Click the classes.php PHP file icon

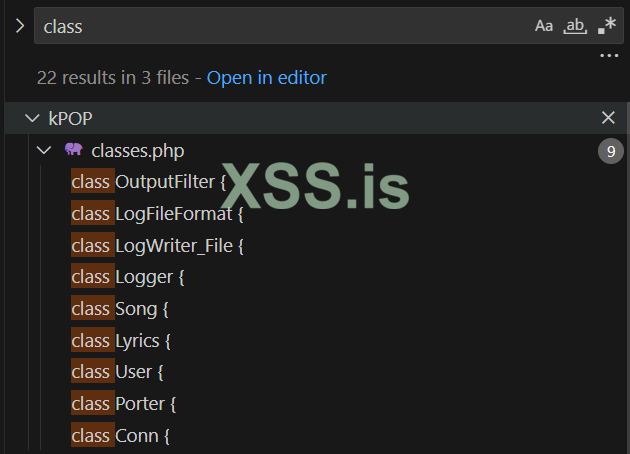coord(73,150)
